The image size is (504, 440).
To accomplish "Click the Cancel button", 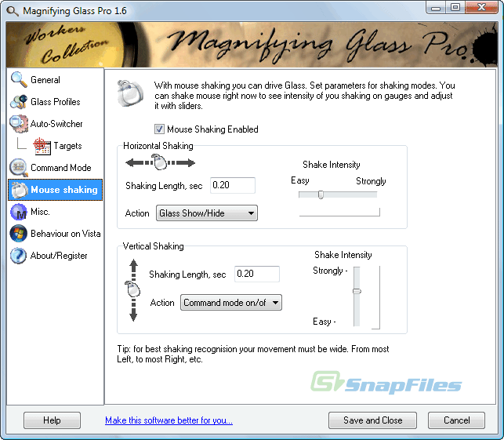I will point(456,420).
